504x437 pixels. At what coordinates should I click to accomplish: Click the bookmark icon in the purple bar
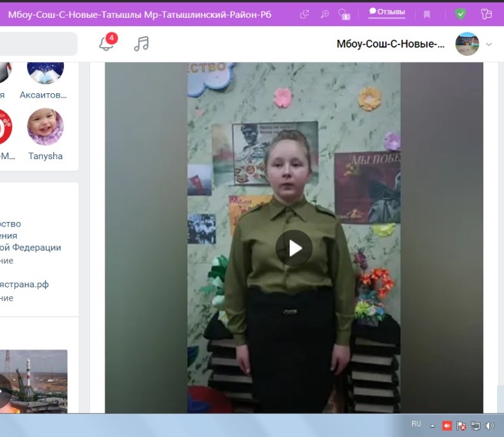427,15
